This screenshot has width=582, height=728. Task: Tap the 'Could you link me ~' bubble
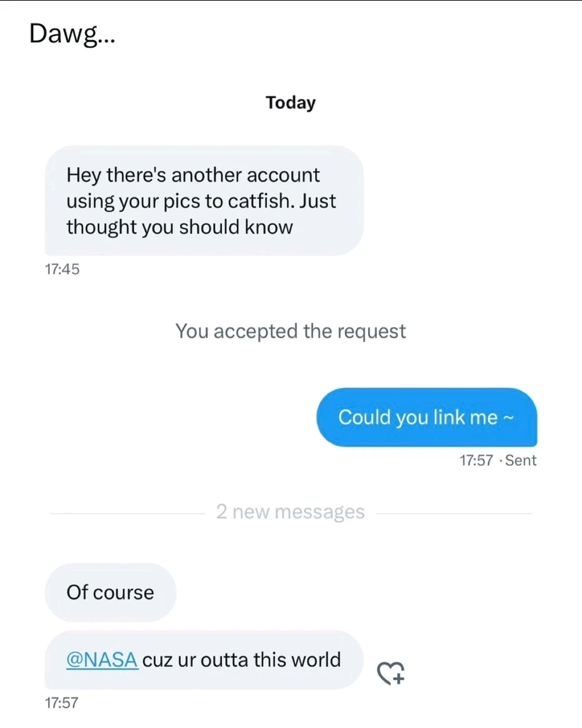[x=426, y=417]
